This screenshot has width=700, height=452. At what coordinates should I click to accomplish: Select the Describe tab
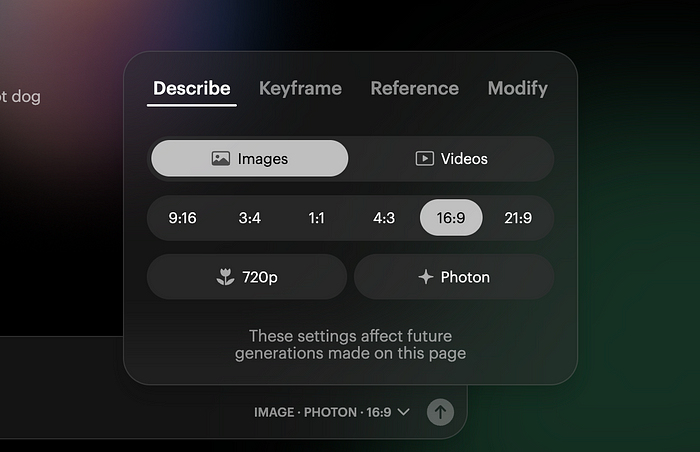[192, 88]
